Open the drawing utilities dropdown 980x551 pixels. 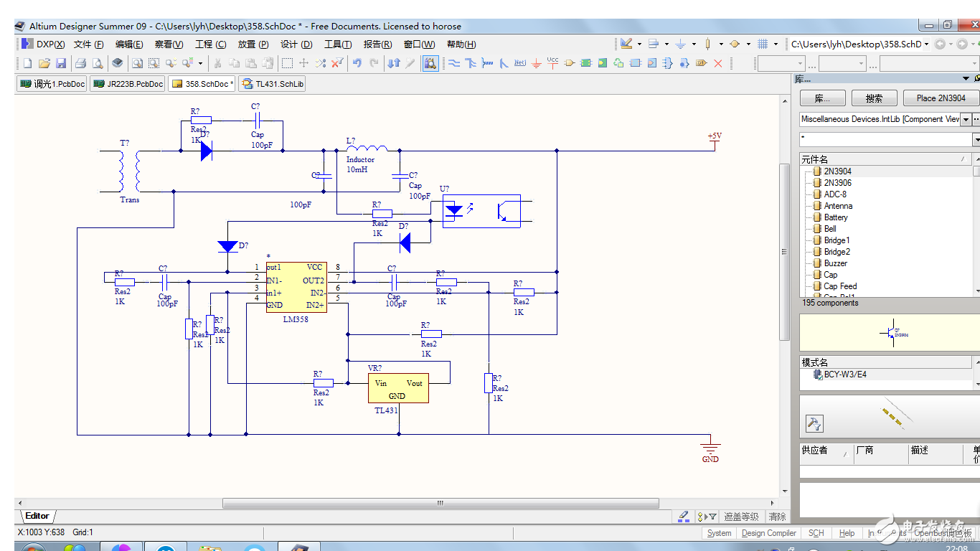(x=639, y=44)
